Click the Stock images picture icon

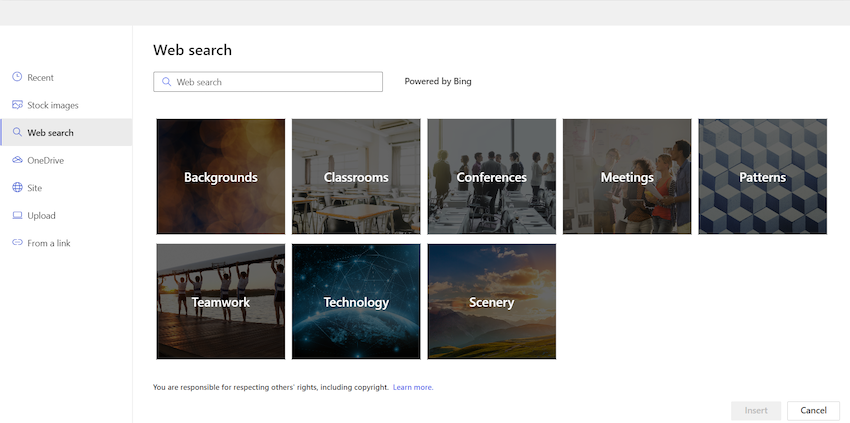[x=17, y=105]
